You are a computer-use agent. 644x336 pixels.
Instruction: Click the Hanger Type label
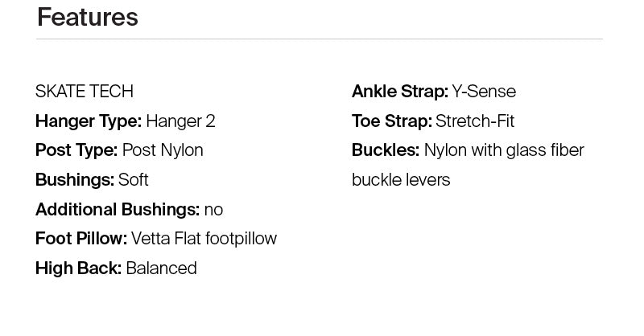coord(88,121)
